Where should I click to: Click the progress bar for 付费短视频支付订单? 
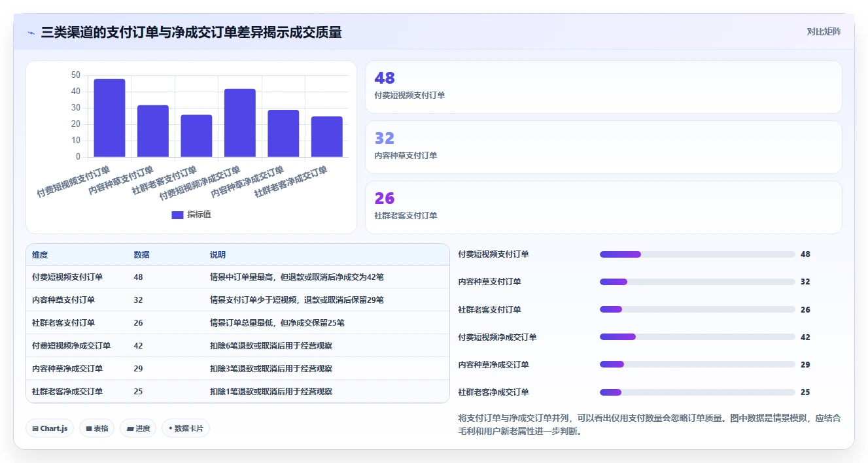697,254
